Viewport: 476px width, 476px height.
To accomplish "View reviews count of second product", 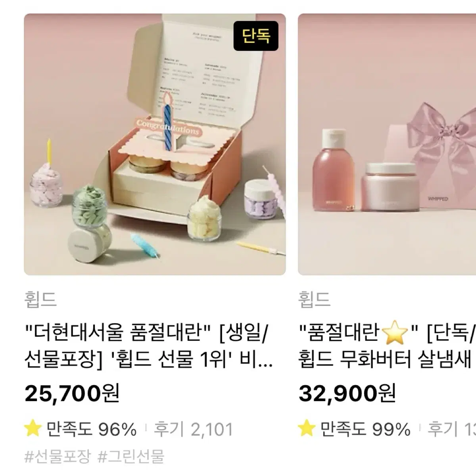I will (452, 429).
